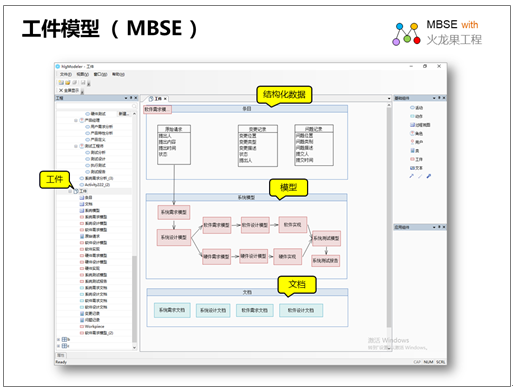Open the 帮助 Help menu

[x=118, y=74]
